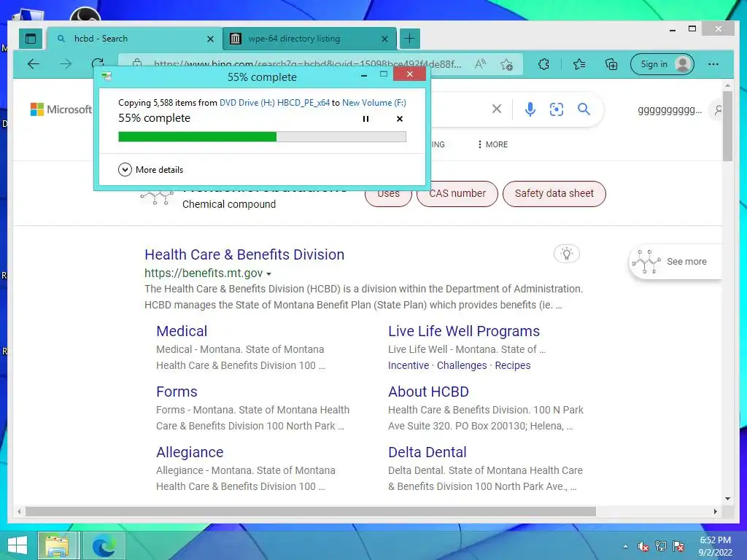Open File Explorer from taskbar
Screen dimensions: 747x560
point(57,545)
